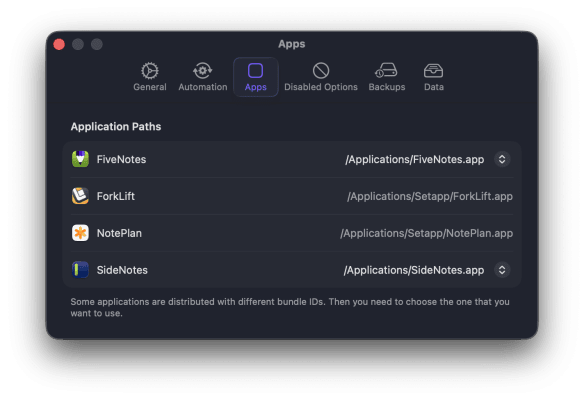Click the Apps window title
This screenshot has width=584, height=400.
pyautogui.click(x=292, y=44)
